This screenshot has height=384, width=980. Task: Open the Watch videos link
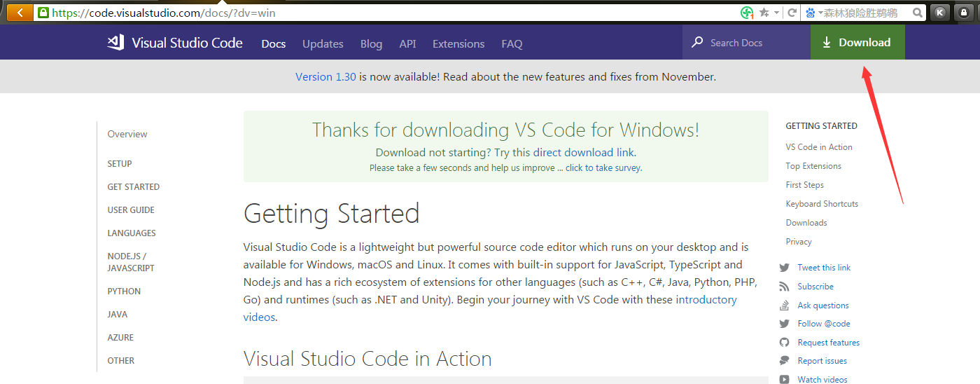[822, 380]
